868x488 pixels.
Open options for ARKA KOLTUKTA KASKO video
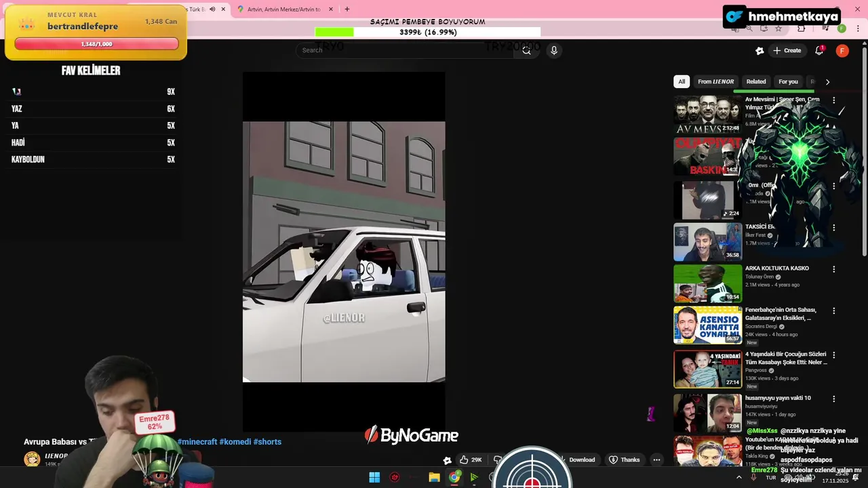point(834,269)
